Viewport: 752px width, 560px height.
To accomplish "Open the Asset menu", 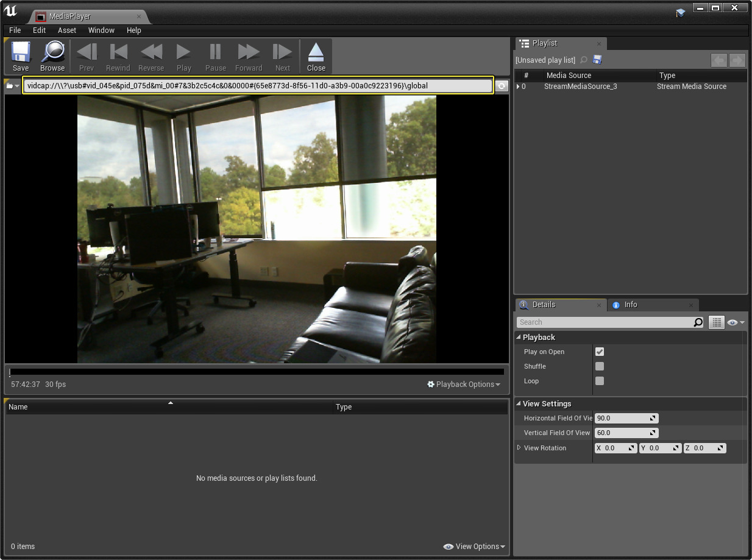I will pyautogui.click(x=67, y=30).
